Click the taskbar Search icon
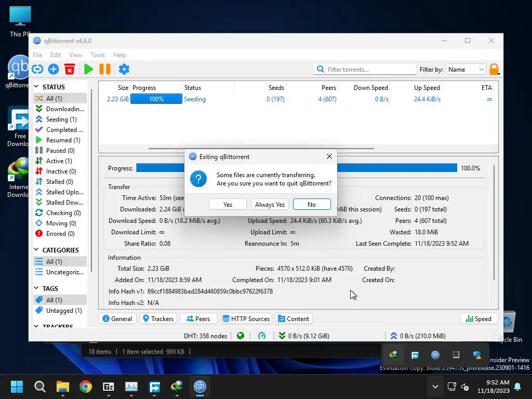 [x=39, y=387]
